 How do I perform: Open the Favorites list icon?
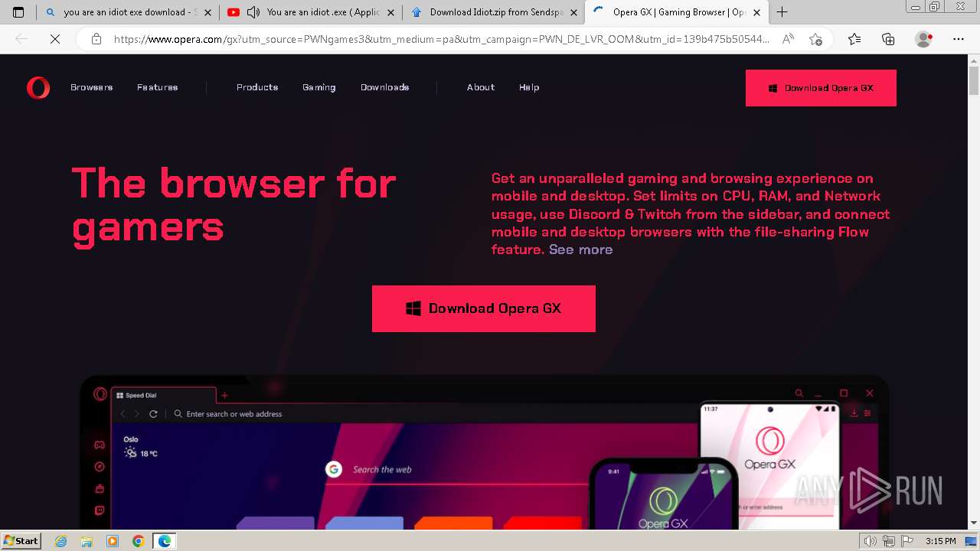pos(854,40)
